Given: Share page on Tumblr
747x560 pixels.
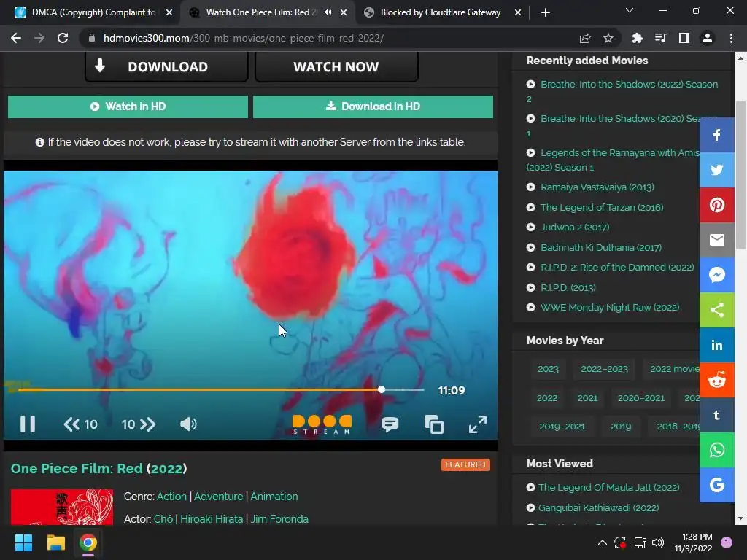Looking at the screenshot, I should click(716, 415).
